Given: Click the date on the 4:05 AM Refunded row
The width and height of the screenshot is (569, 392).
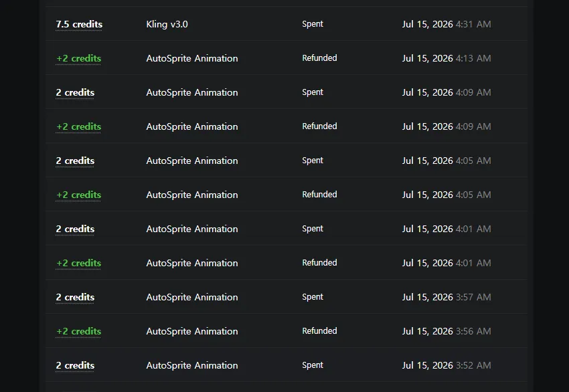Looking at the screenshot, I should pos(446,195).
